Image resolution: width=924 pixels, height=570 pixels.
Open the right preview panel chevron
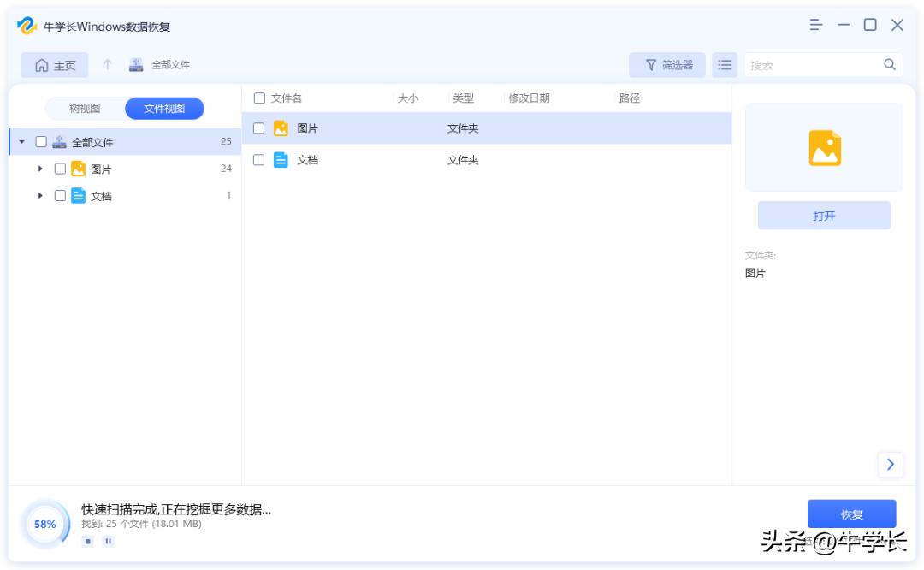[891, 464]
